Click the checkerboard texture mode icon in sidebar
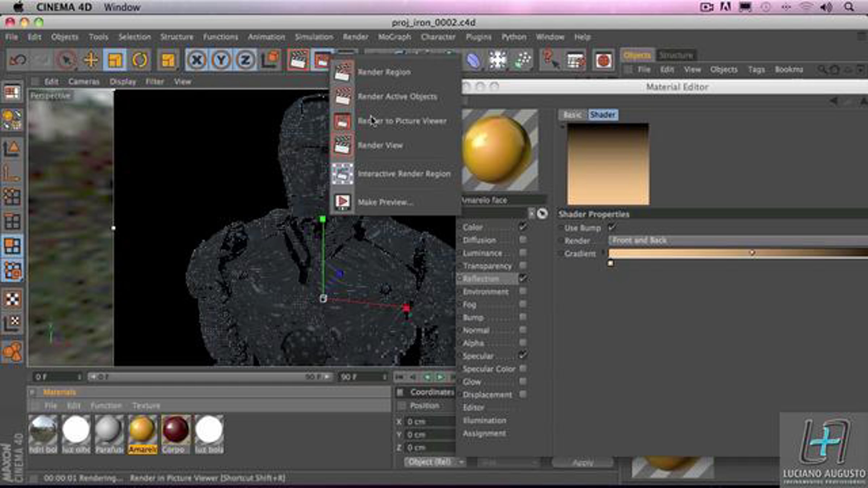The image size is (868, 488). (x=12, y=299)
